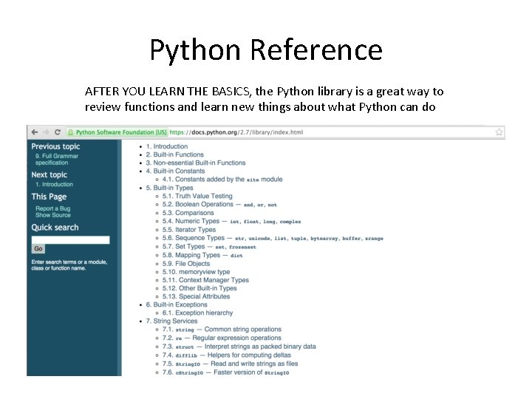
Task: Click the Next topic sidebar heading
Action: pos(50,174)
